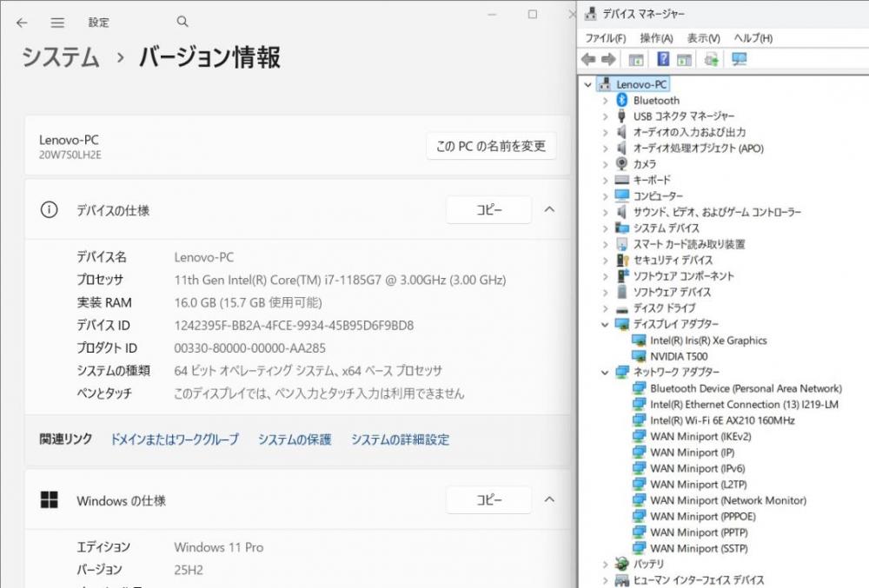Select ソフトウェア コンポーネント category
The image size is (869, 588).
point(683,275)
